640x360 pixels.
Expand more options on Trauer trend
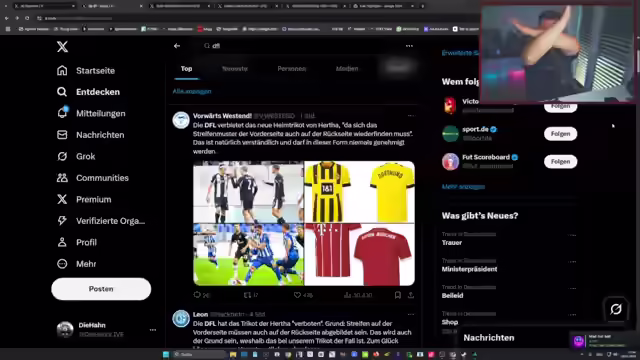(x=572, y=236)
